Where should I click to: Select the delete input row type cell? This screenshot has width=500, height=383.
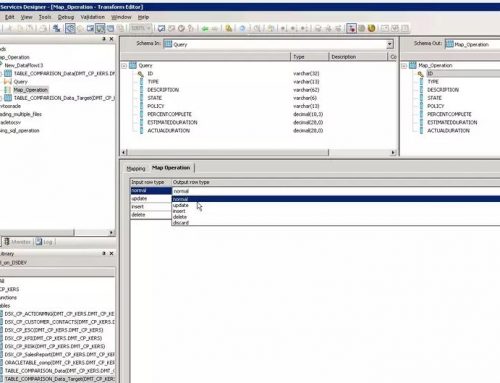pyautogui.click(x=151, y=215)
